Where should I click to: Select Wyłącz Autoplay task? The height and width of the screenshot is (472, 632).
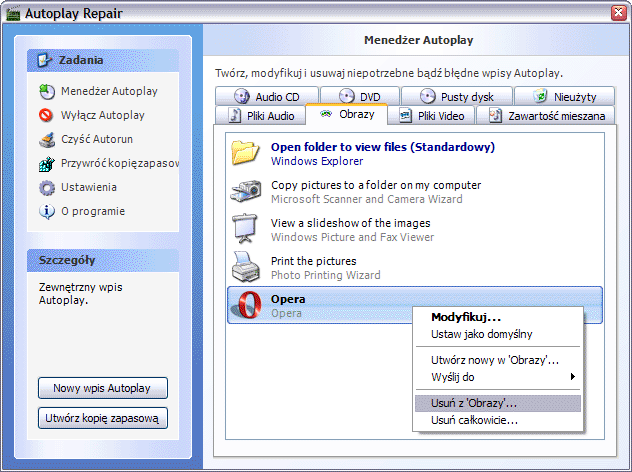(x=103, y=115)
